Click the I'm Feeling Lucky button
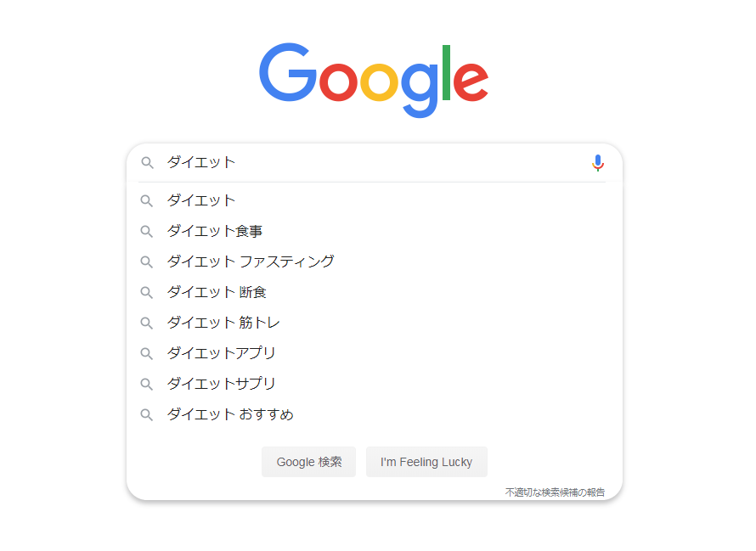This screenshot has width=756, height=551. click(426, 462)
